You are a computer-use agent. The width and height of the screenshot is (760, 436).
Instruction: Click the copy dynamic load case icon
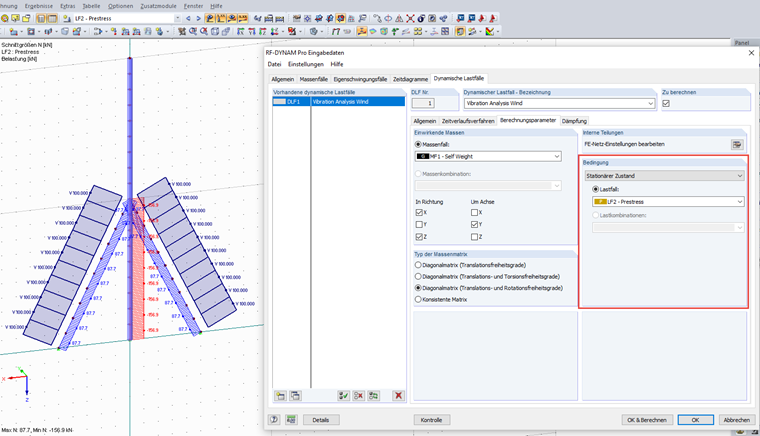pyautogui.click(x=295, y=396)
